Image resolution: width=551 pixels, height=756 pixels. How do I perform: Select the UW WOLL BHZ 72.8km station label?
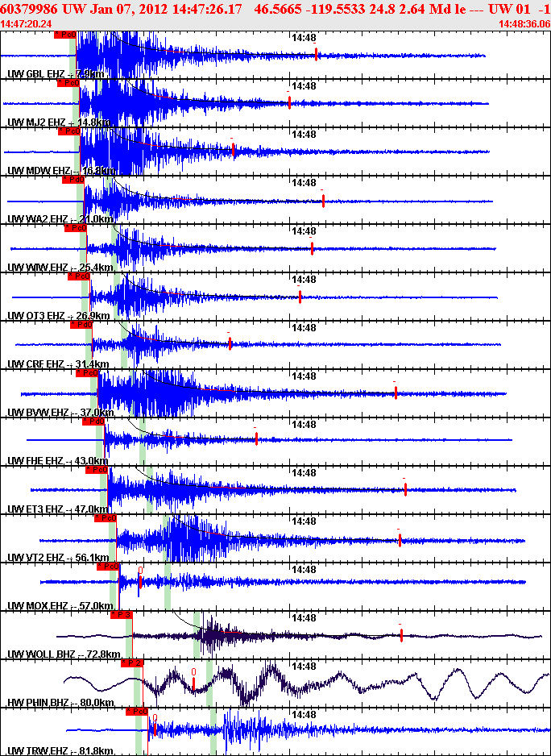[64, 654]
